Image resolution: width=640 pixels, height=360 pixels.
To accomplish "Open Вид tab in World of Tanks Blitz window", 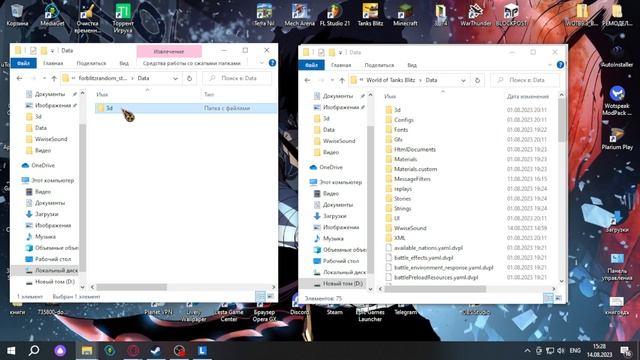I will [412, 65].
